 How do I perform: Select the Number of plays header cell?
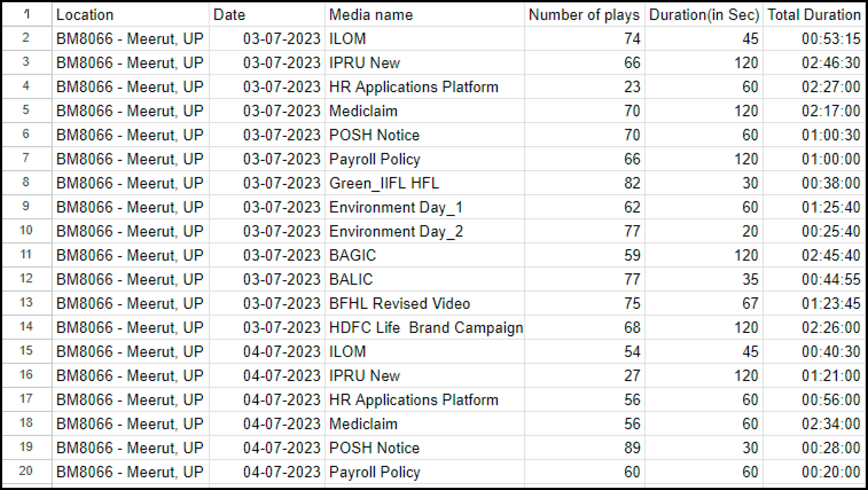click(x=585, y=14)
